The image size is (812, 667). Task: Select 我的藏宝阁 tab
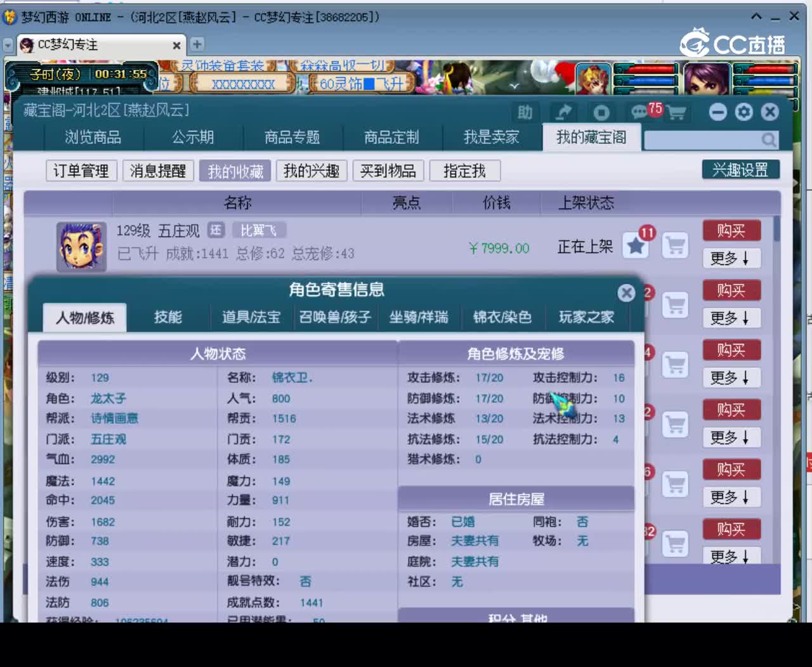click(591, 137)
